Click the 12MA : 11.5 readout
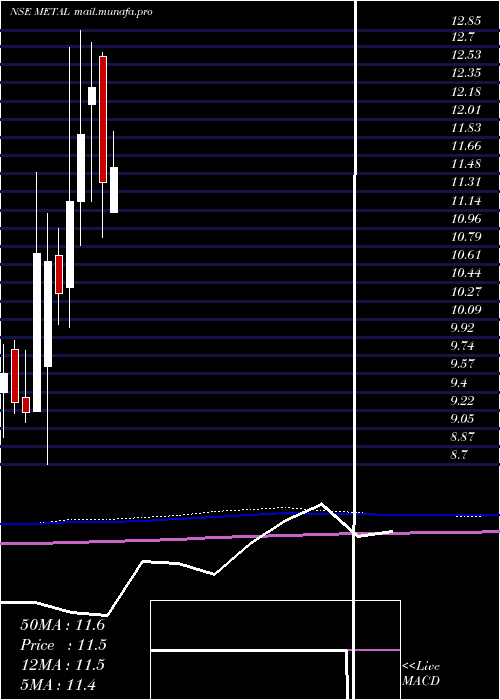Screen dimensions: 500x700 (62, 665)
